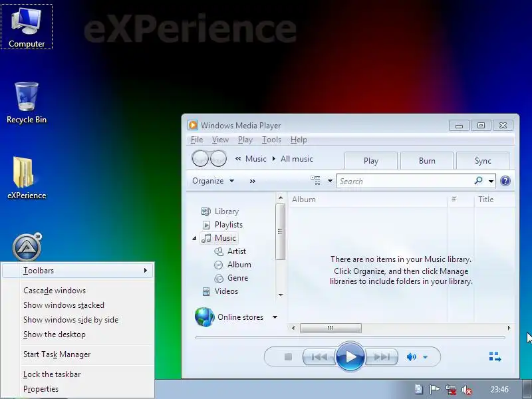Select the Recycle Bin icon
532x399 pixels.
point(27,103)
